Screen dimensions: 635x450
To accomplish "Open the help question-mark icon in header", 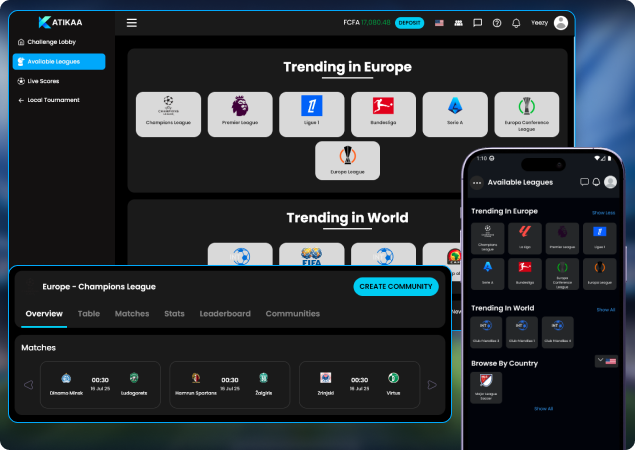I will [x=497, y=23].
